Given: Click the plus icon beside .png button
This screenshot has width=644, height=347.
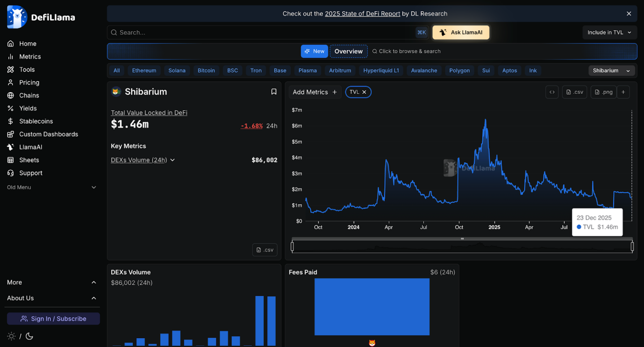Looking at the screenshot, I should click(623, 92).
